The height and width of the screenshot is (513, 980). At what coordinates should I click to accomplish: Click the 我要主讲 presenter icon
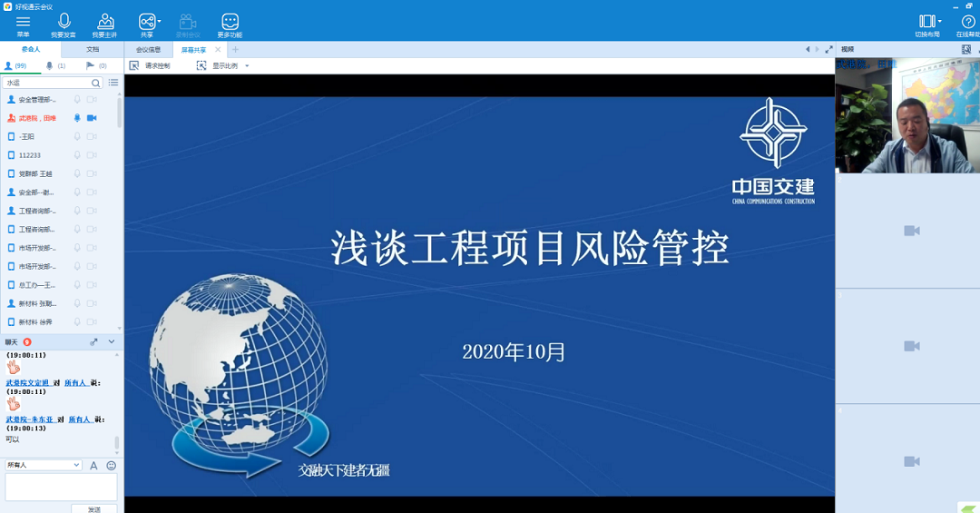[x=105, y=23]
